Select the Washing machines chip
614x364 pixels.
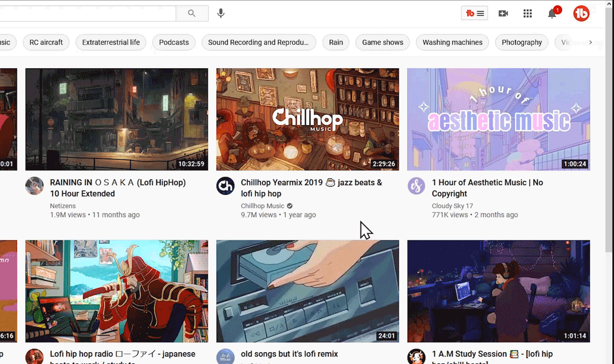pyautogui.click(x=453, y=42)
